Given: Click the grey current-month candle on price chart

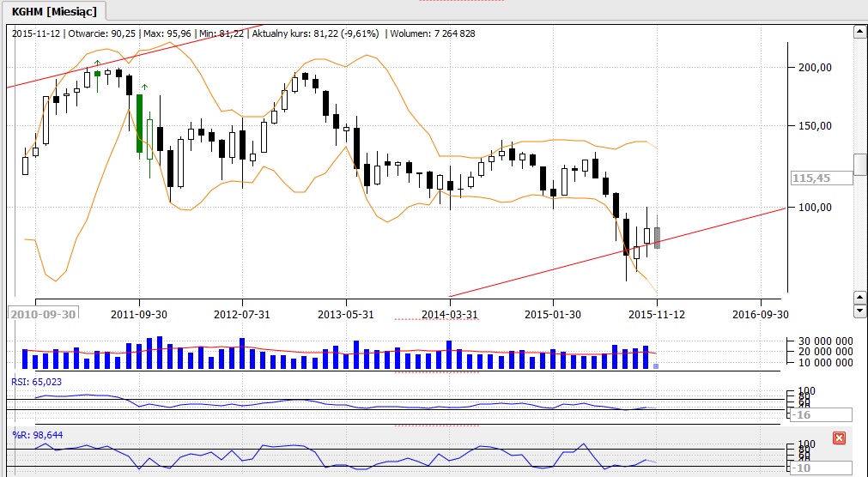Looking at the screenshot, I should (x=657, y=238).
